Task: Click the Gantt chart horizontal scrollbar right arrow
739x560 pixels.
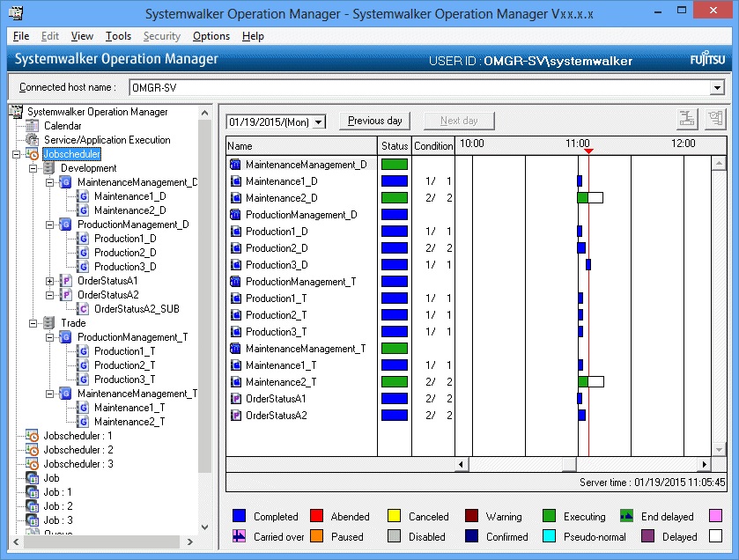Action: [x=704, y=464]
